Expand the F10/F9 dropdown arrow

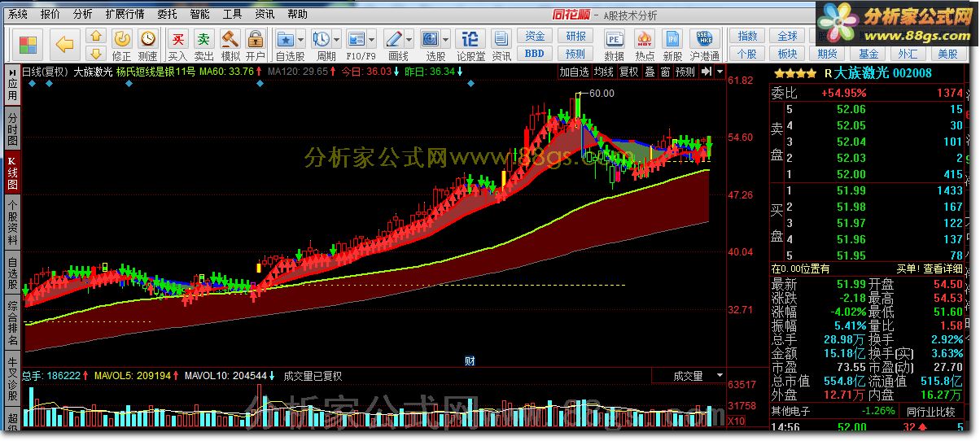(x=371, y=39)
